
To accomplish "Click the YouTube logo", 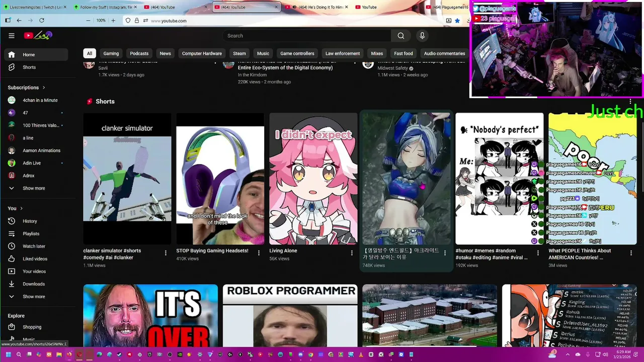I will pyautogui.click(x=38, y=36).
